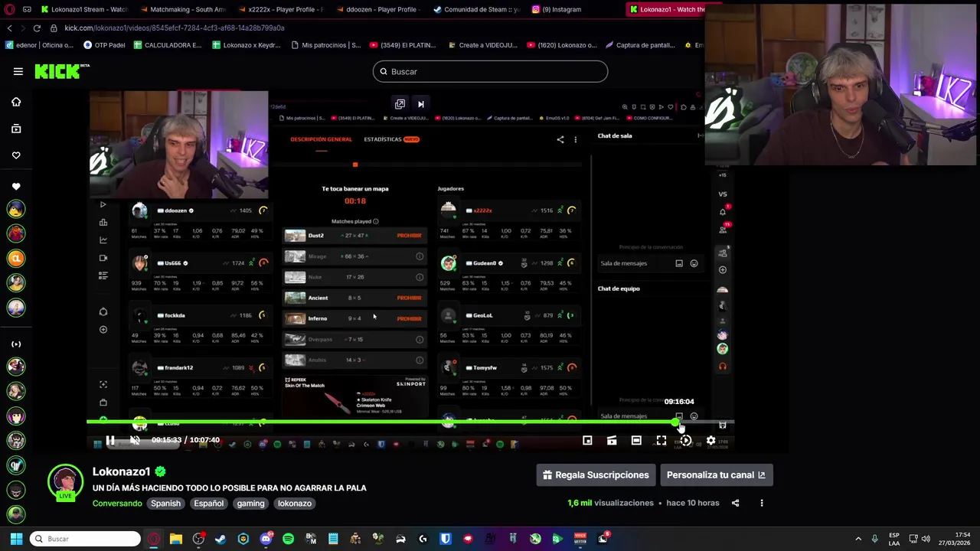Switch to Comunidad de Steam tab
Screen dimensions: 980x551
476,9
